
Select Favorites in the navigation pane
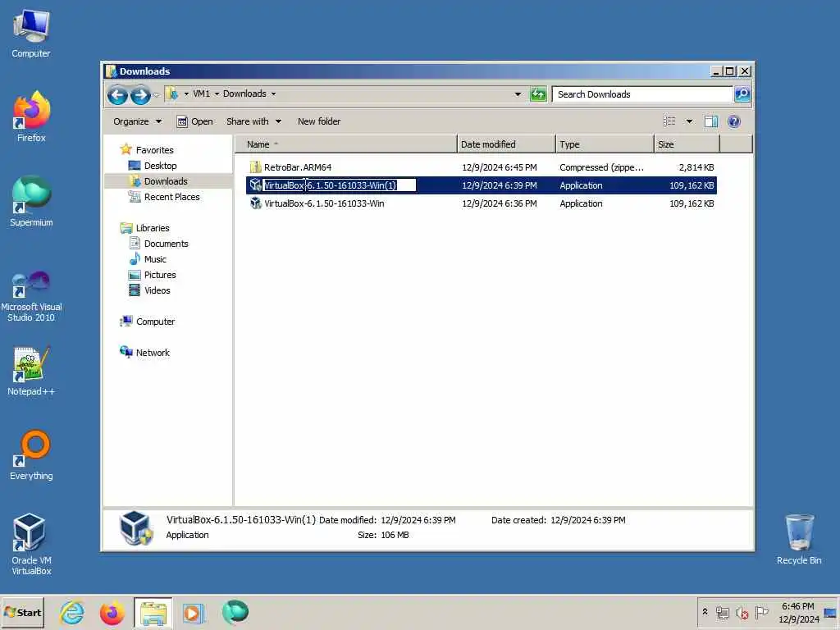click(x=154, y=150)
